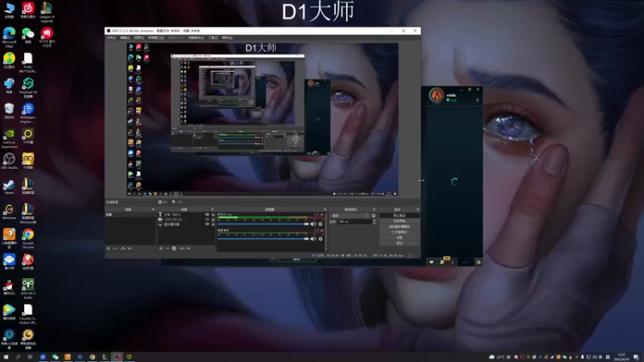
Task: Open source properties gear icon
Action: [174, 249]
